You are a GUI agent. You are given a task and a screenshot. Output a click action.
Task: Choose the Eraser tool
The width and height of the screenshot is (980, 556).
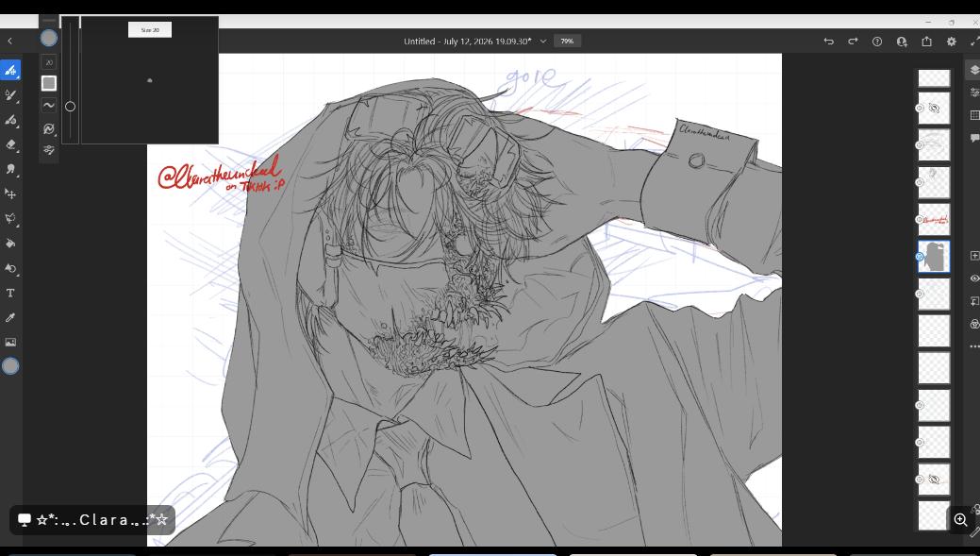(10, 144)
